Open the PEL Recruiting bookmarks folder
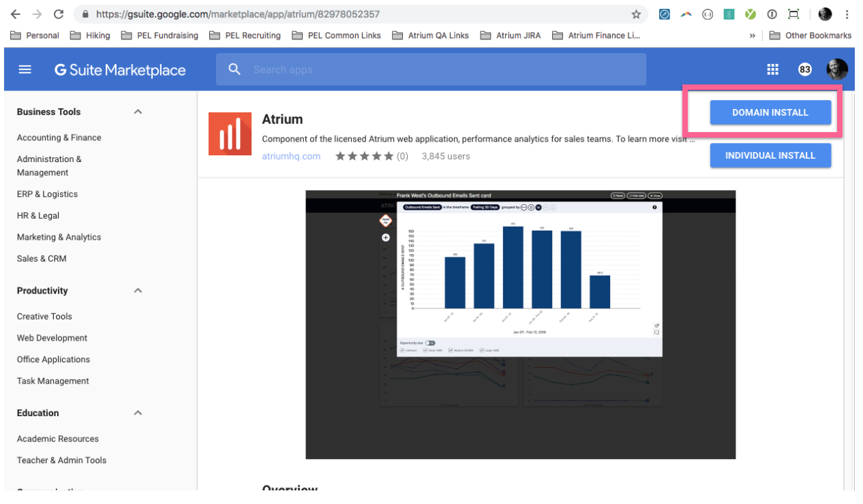This screenshot has width=863, height=504. (x=245, y=35)
